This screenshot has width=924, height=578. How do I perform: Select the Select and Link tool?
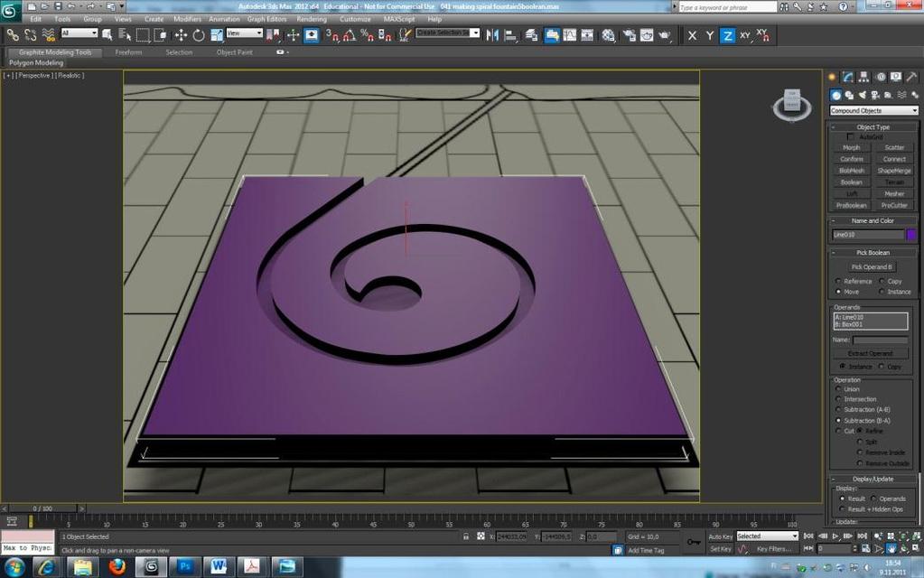[x=13, y=35]
